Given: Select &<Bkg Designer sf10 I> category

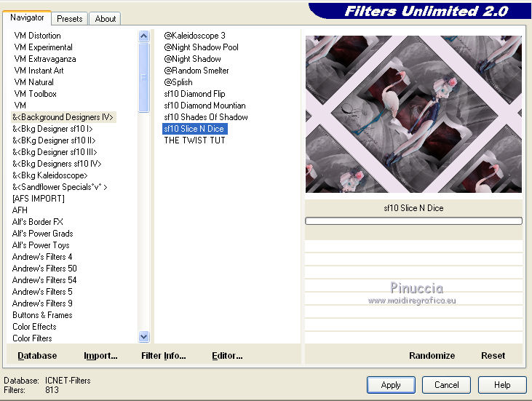Looking at the screenshot, I should [x=52, y=129].
